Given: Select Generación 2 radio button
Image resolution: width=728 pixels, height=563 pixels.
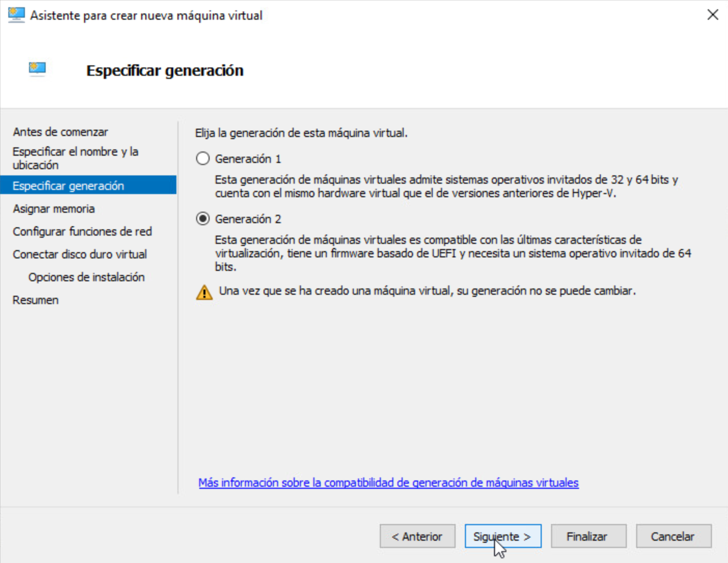Looking at the screenshot, I should coord(202,218).
